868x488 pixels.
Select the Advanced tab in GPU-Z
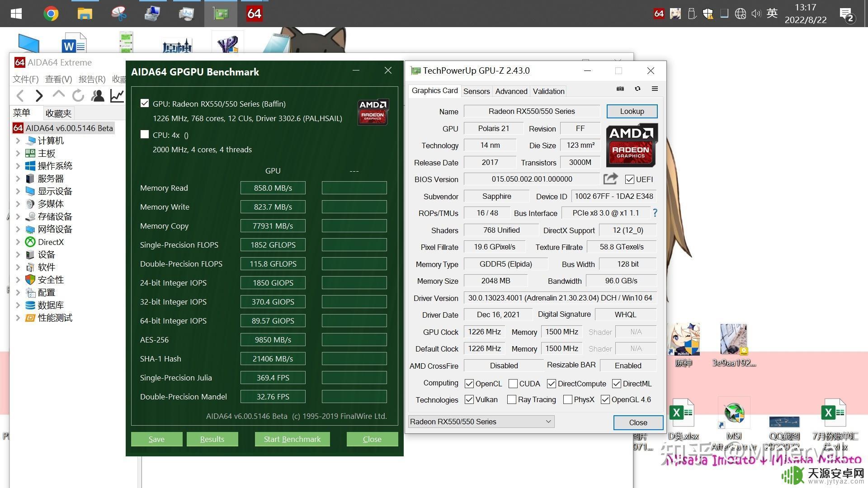click(511, 91)
